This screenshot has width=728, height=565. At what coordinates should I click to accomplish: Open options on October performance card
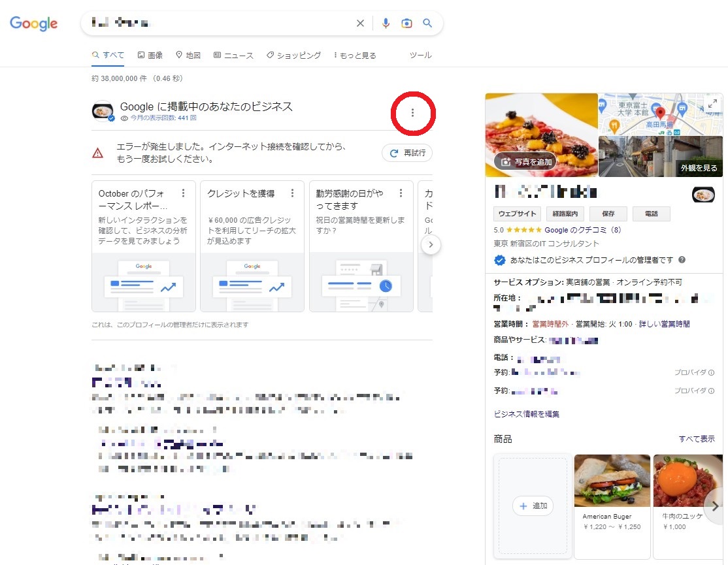point(184,193)
